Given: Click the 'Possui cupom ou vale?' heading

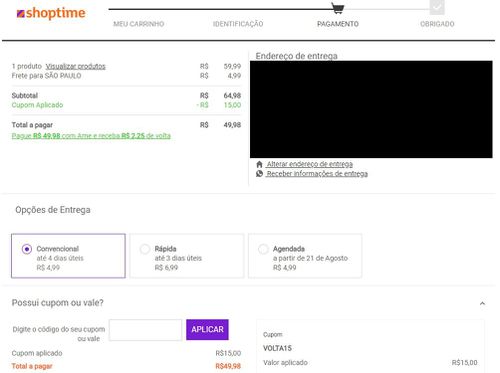Looking at the screenshot, I should [x=58, y=303].
